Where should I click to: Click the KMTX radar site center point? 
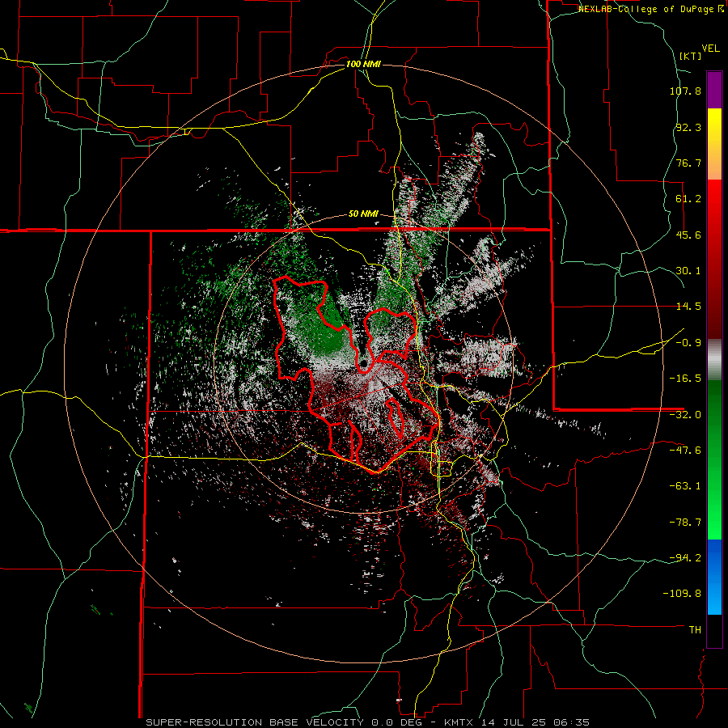tap(363, 363)
